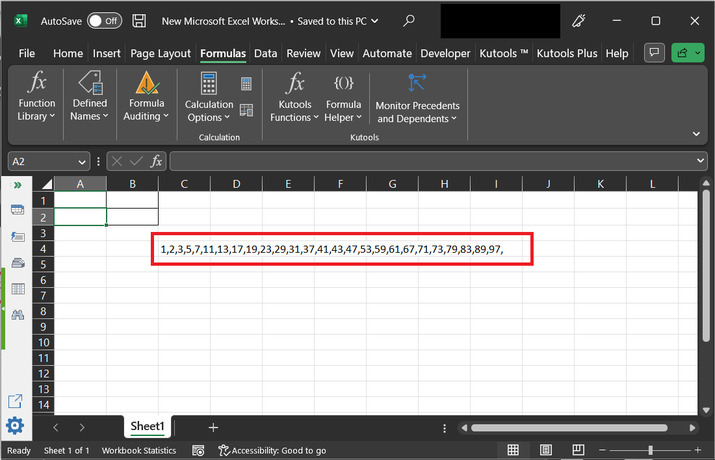Expand Kutools pane with double arrow icon

tap(17, 185)
